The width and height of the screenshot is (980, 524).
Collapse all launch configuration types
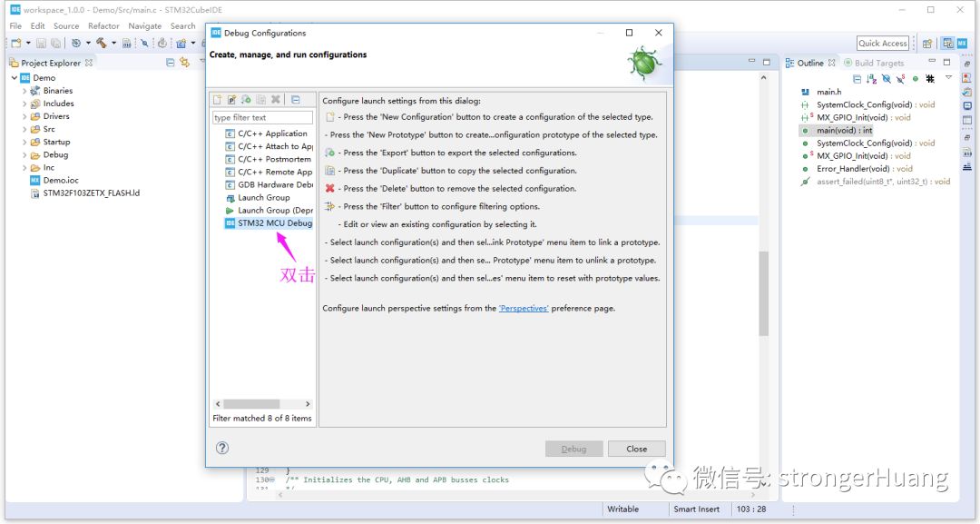[296, 99]
